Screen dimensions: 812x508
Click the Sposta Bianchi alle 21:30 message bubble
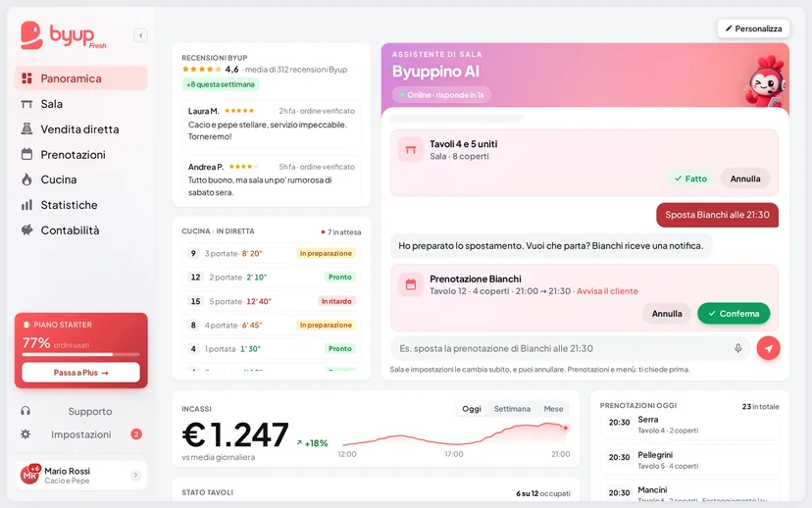[717, 215]
